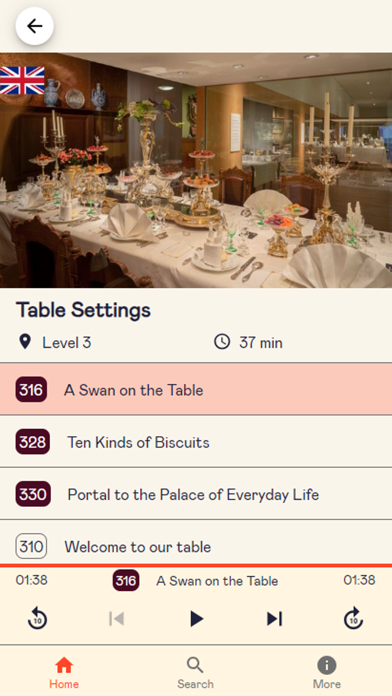Go back using the arrow button

click(x=35, y=26)
